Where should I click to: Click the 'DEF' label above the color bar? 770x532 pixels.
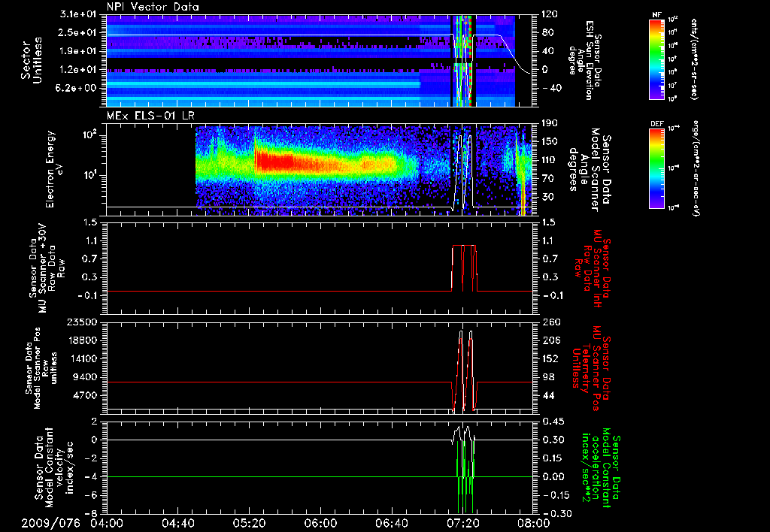pyautogui.click(x=656, y=124)
